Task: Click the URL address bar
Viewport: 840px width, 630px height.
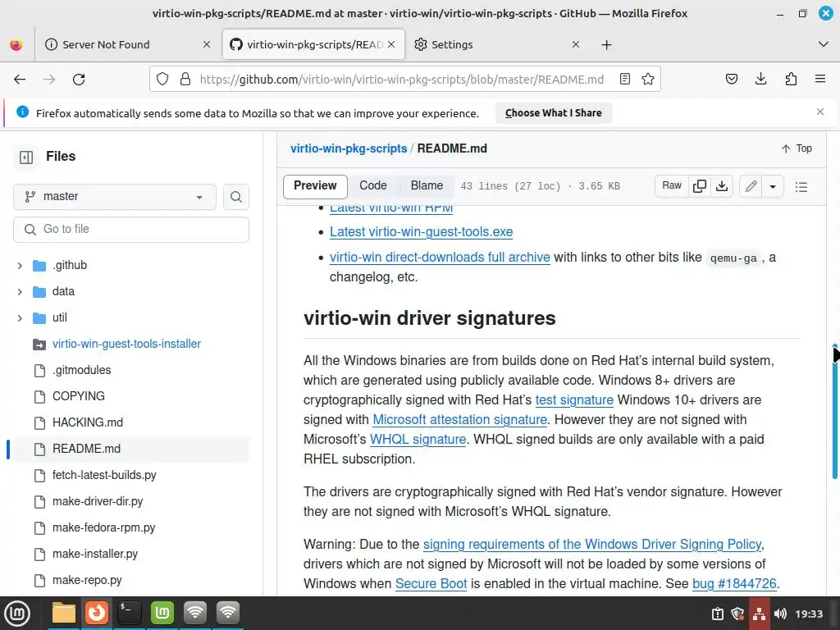Action: click(x=402, y=80)
